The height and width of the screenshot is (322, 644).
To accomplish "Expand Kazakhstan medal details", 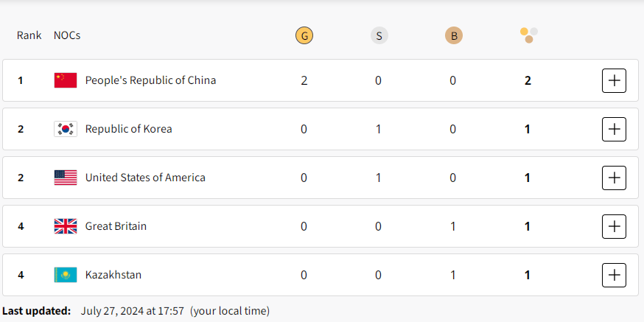I will point(614,275).
